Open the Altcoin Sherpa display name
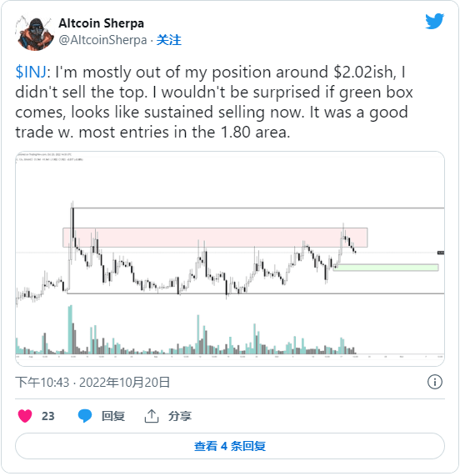This screenshot has width=460, height=476. [101, 23]
